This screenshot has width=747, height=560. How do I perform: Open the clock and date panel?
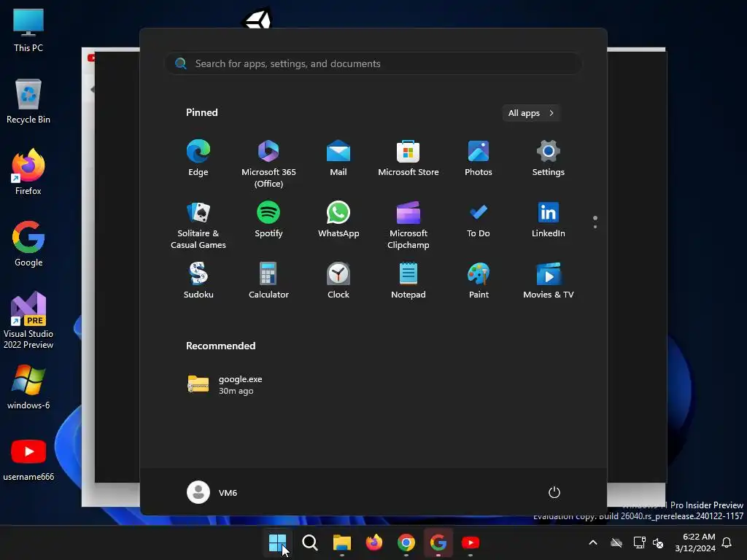(695, 542)
